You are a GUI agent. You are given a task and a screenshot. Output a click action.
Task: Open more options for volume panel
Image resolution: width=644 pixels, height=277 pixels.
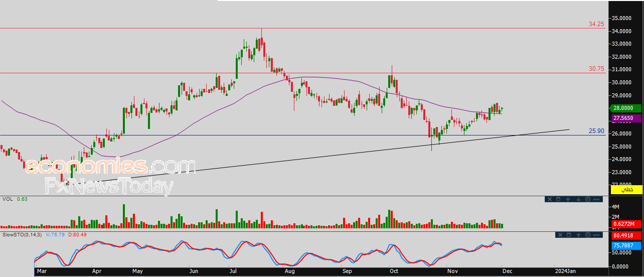597,199
